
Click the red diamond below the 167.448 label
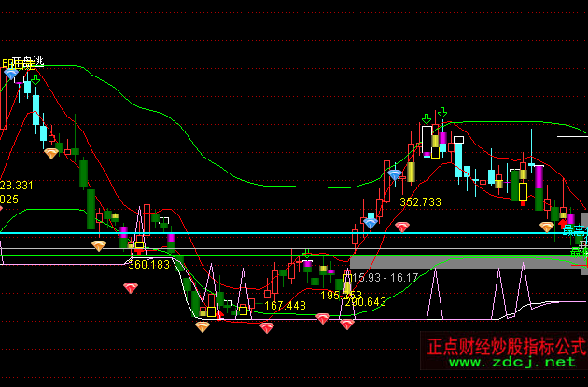coord(267,327)
